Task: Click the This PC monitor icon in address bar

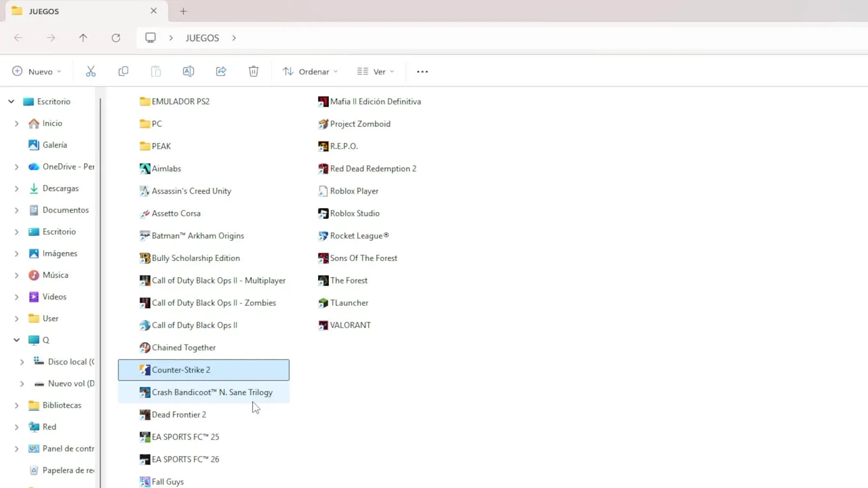Action: point(151,38)
